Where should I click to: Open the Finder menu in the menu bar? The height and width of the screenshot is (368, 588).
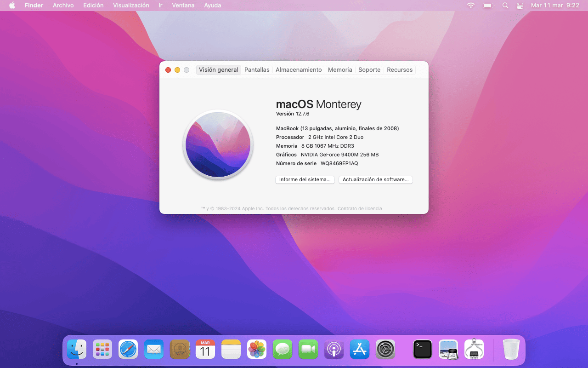coord(34,6)
